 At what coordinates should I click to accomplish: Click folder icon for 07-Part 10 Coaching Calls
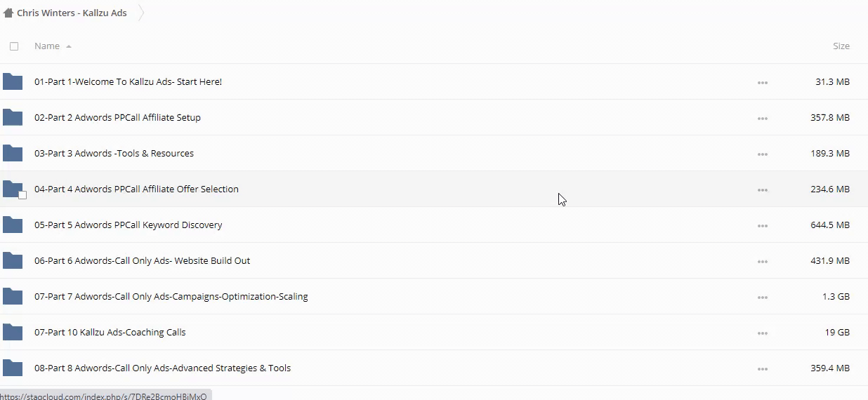coord(13,333)
